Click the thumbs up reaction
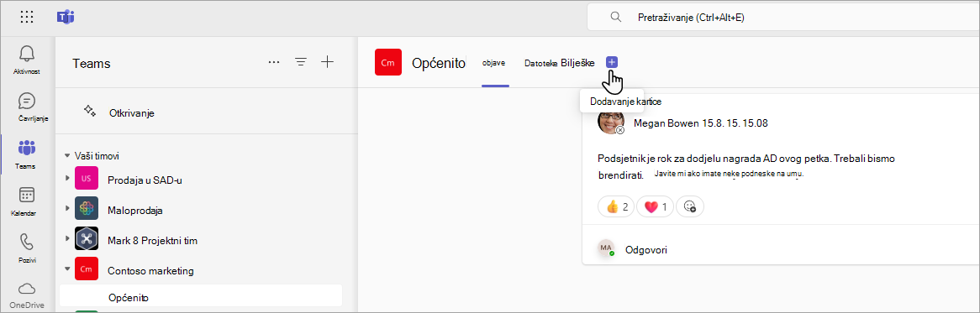Image resolution: width=980 pixels, height=313 pixels. (617, 206)
